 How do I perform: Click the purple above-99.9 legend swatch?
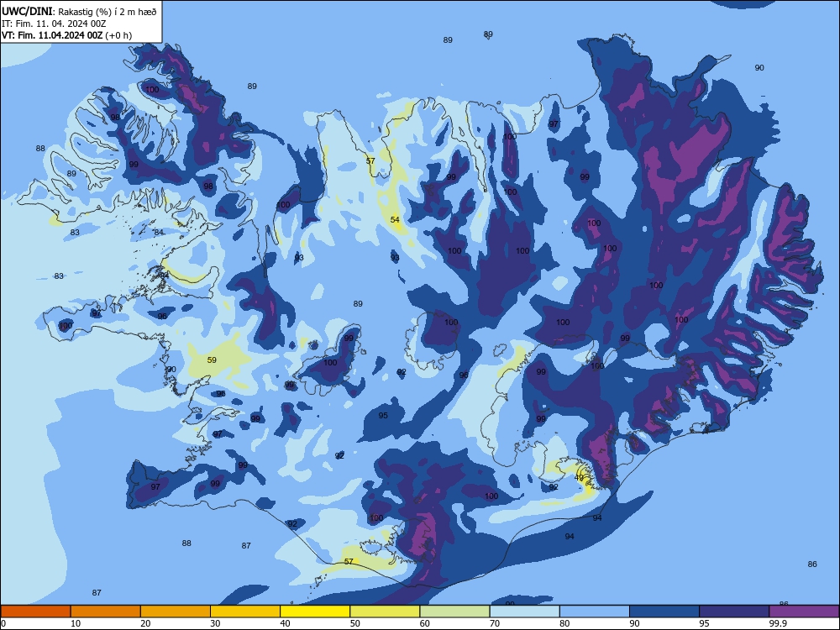[x=804, y=612]
